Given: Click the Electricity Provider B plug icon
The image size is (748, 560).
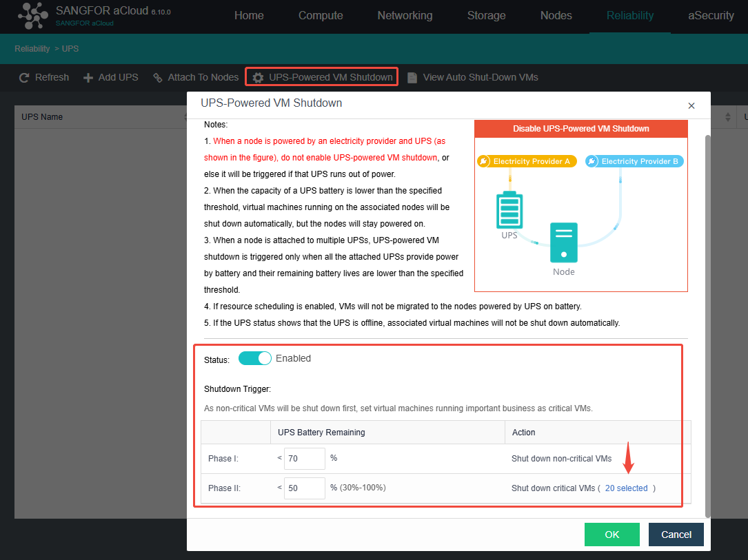Looking at the screenshot, I should [592, 161].
